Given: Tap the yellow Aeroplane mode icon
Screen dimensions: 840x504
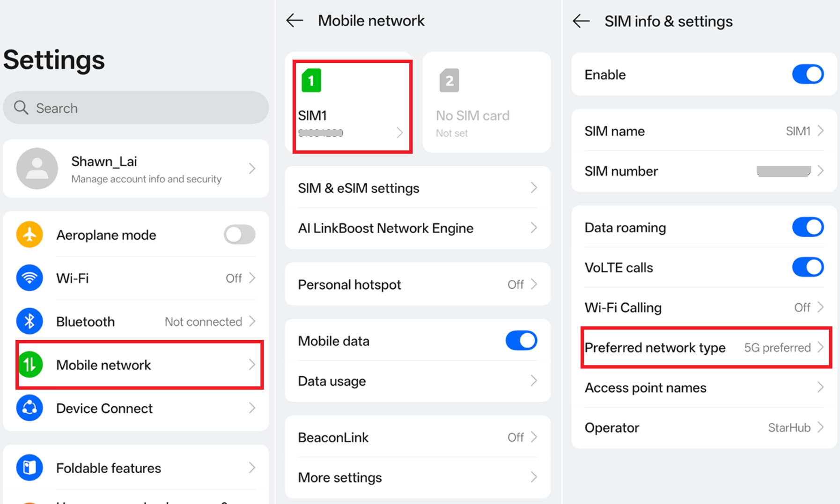Looking at the screenshot, I should [x=29, y=234].
